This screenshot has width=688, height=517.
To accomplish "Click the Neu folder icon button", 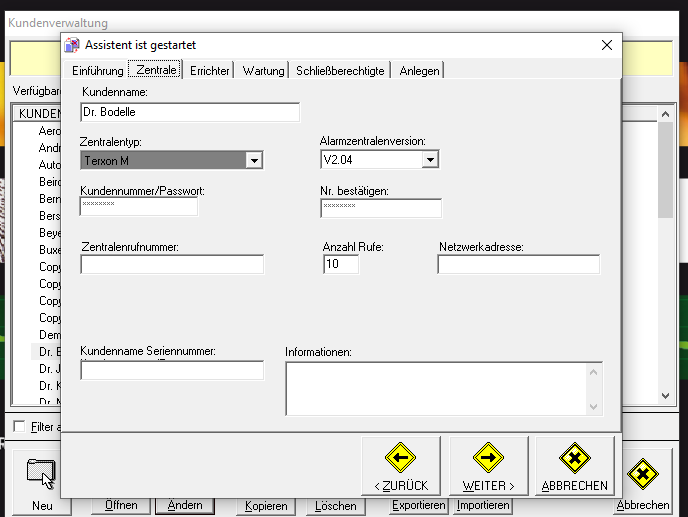I will (42, 473).
